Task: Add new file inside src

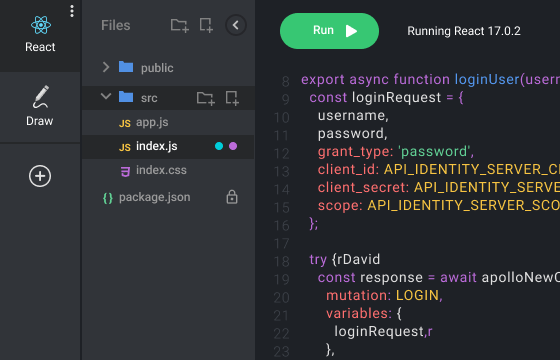Action: pos(232,98)
